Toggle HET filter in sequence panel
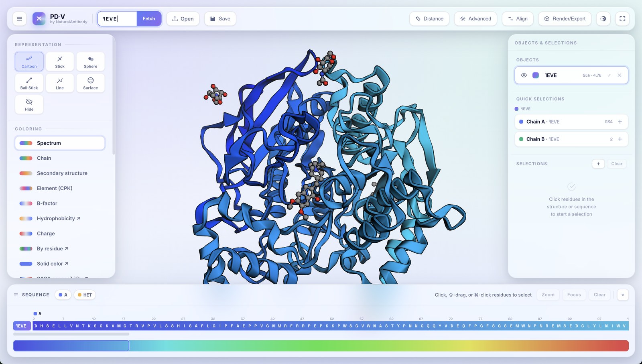This screenshot has width=642, height=364. coord(85,295)
